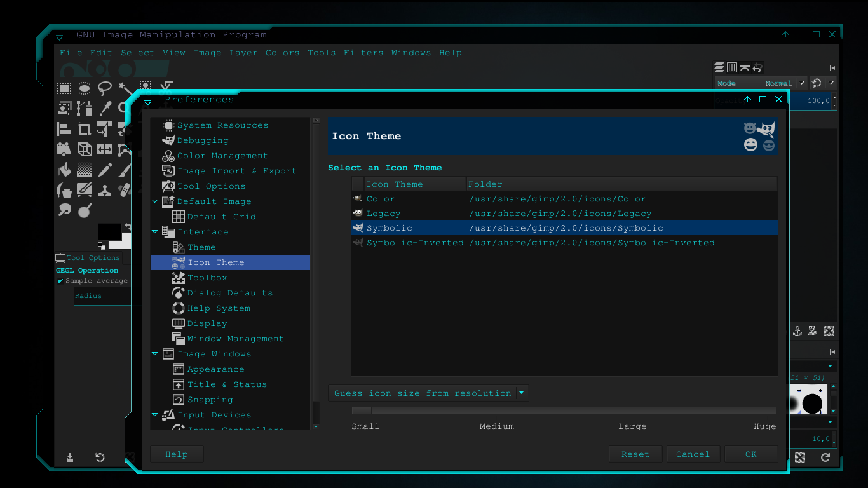Select the Ellipse Select tool in toolbox
The height and width of the screenshot is (488, 868).
coord(85,88)
